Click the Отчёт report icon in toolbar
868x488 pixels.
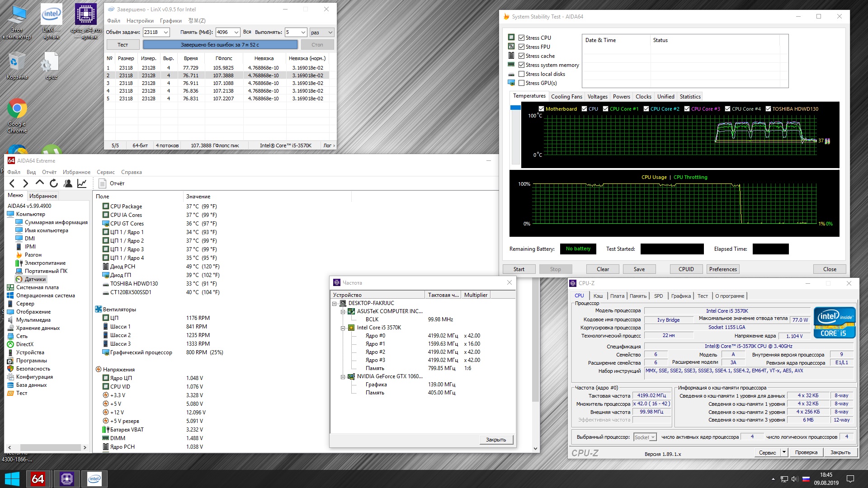click(x=103, y=183)
